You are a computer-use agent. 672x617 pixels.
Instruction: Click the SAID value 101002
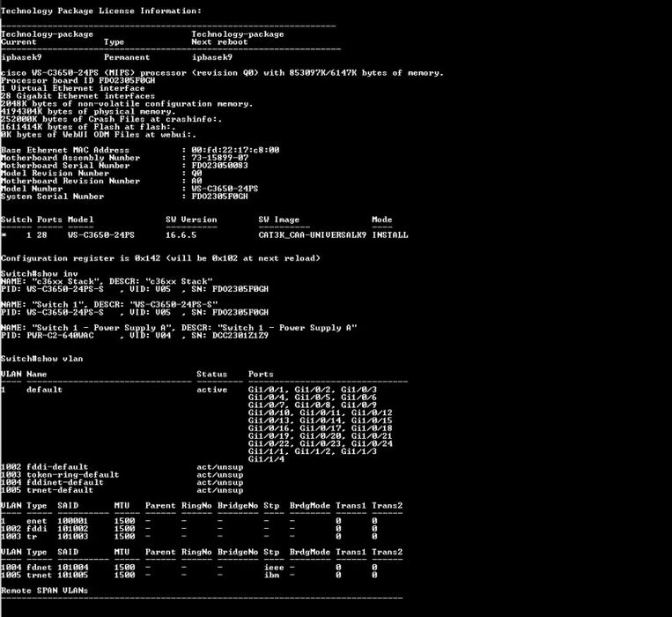click(73, 529)
